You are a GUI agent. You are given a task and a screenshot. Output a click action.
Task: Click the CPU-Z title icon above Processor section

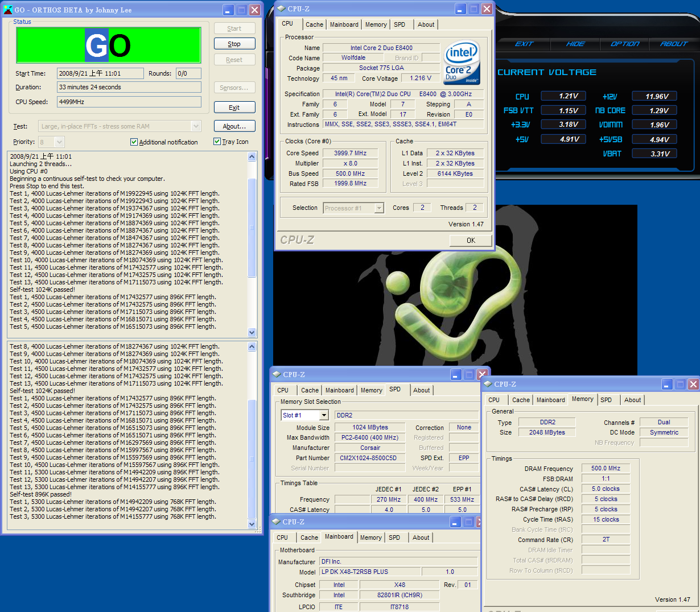[x=281, y=9]
